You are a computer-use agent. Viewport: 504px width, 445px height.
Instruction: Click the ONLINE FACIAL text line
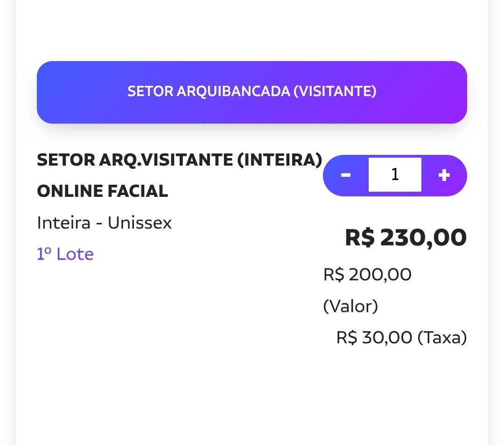coord(102,191)
